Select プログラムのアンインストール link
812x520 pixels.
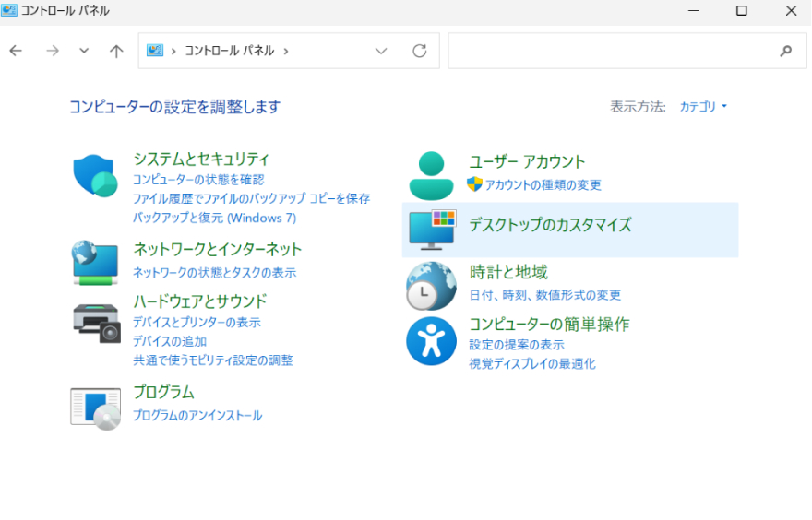pyautogui.click(x=197, y=416)
